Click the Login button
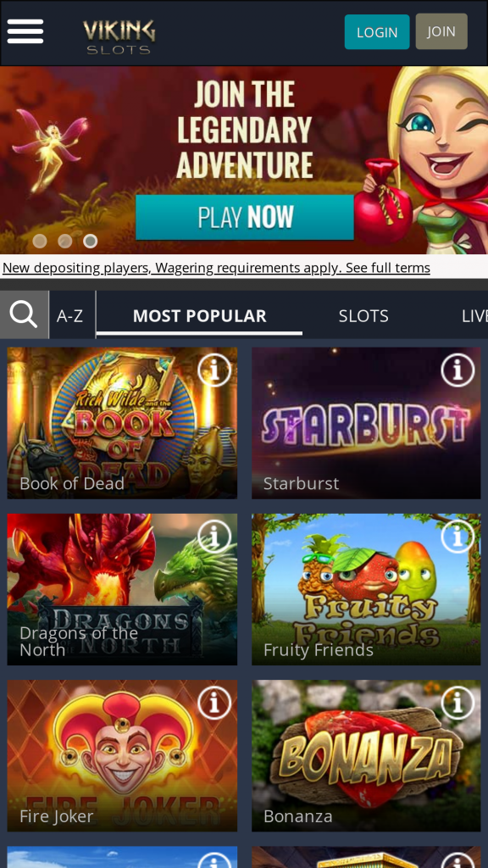 (x=377, y=32)
